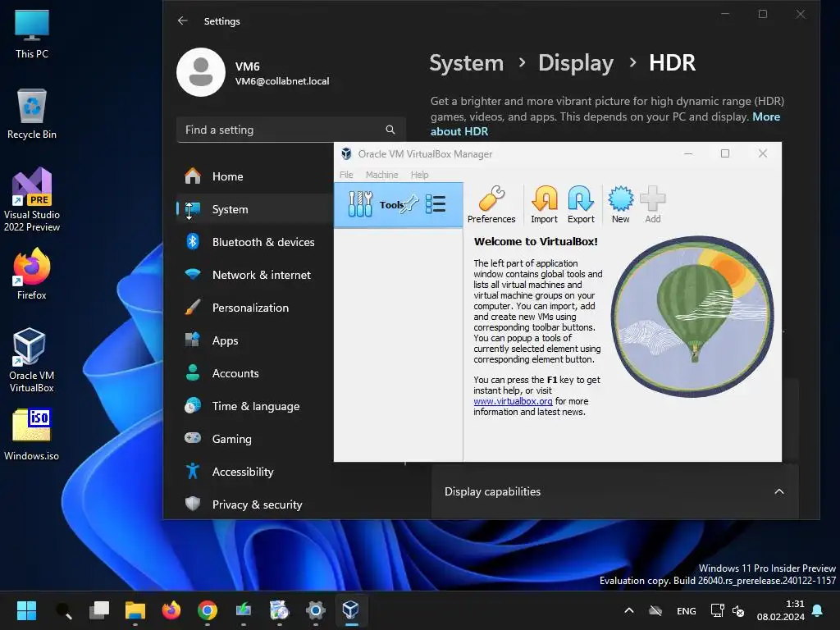Open Task View on taskbar
The height and width of the screenshot is (630, 840).
(x=99, y=610)
